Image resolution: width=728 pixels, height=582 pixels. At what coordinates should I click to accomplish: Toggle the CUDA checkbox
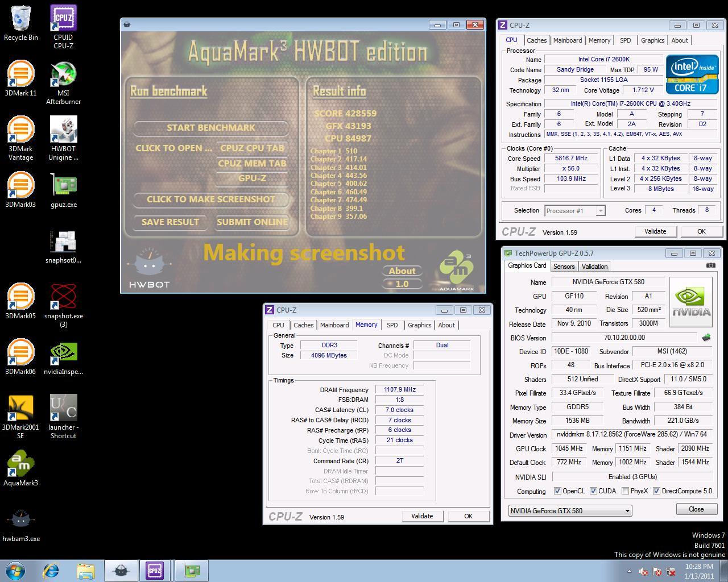coord(593,491)
